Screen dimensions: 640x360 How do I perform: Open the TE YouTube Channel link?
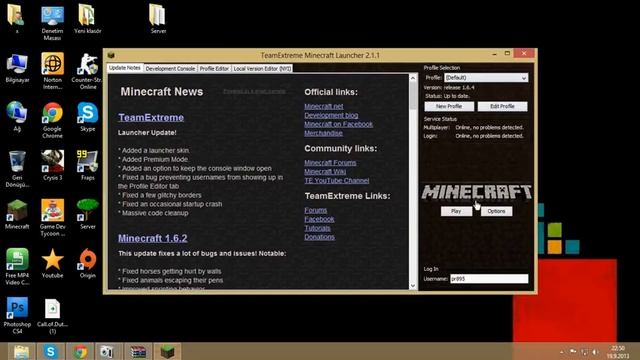pos(337,181)
